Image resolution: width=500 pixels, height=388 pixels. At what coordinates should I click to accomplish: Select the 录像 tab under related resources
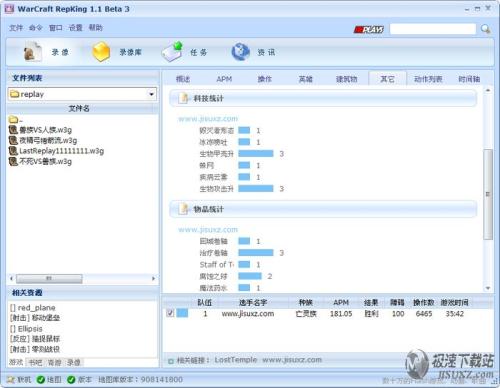tap(74, 362)
